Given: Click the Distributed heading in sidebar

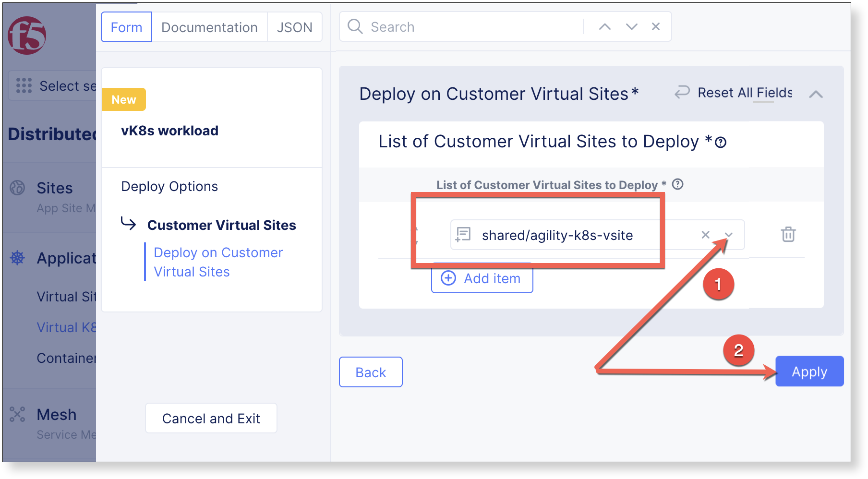Looking at the screenshot, I should [x=52, y=134].
